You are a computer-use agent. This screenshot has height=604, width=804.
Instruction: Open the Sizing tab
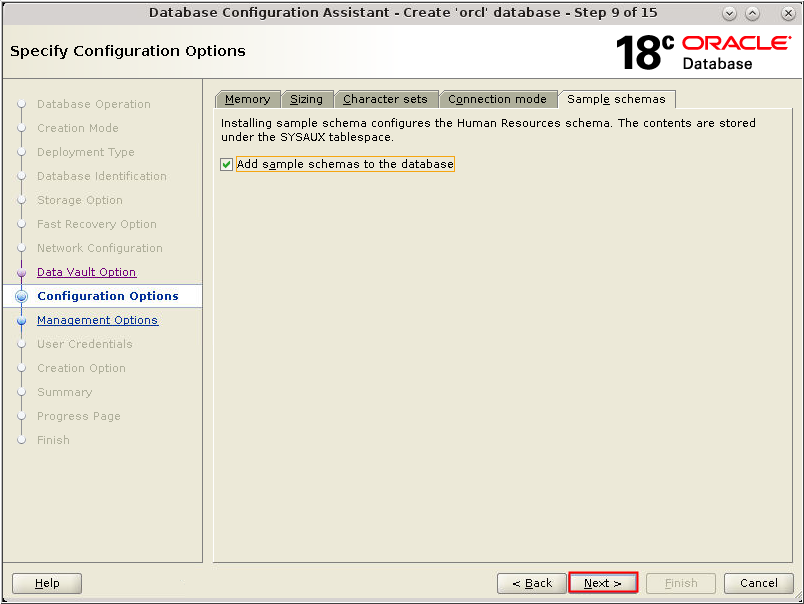[x=307, y=99]
